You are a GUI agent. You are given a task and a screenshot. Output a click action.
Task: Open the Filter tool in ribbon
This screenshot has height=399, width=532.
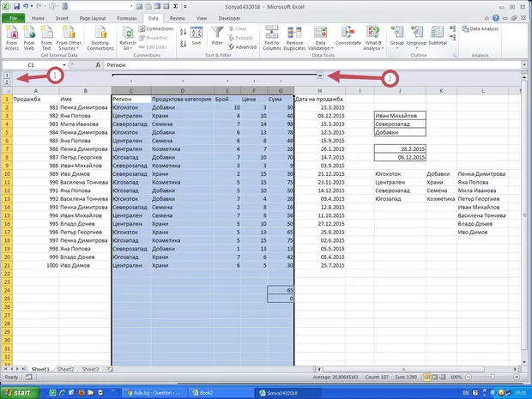click(x=217, y=36)
